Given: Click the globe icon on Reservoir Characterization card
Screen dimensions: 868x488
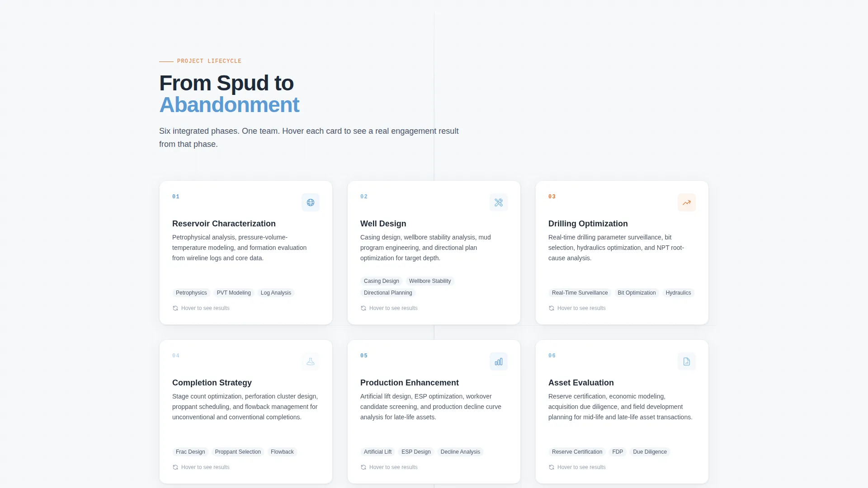Looking at the screenshot, I should point(311,202).
